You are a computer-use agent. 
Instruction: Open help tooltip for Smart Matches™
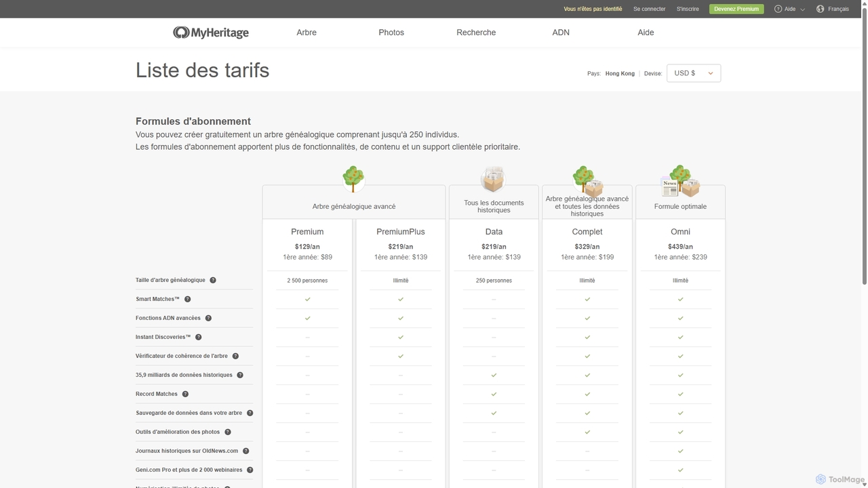click(188, 299)
